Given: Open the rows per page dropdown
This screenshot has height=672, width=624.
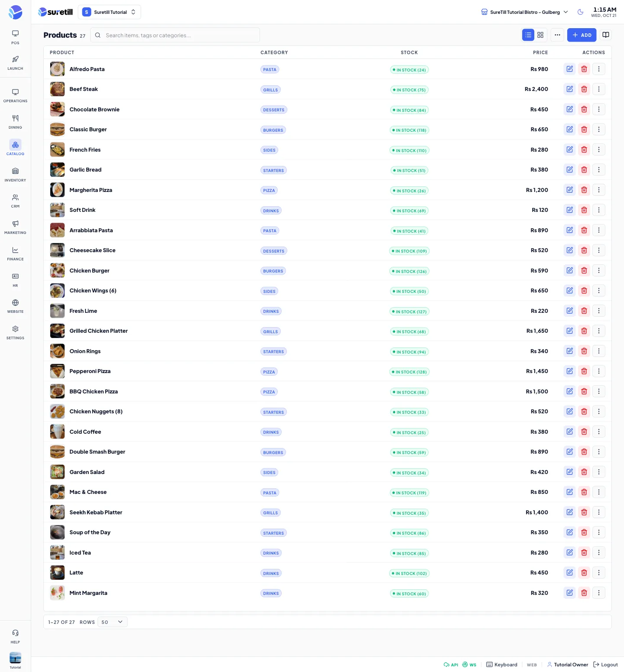Looking at the screenshot, I should (x=113, y=622).
